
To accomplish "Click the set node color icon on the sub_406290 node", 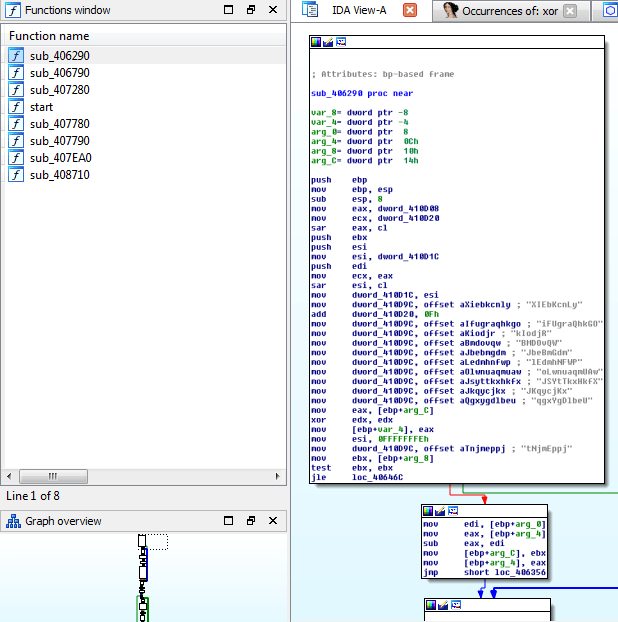I will tap(317, 43).
